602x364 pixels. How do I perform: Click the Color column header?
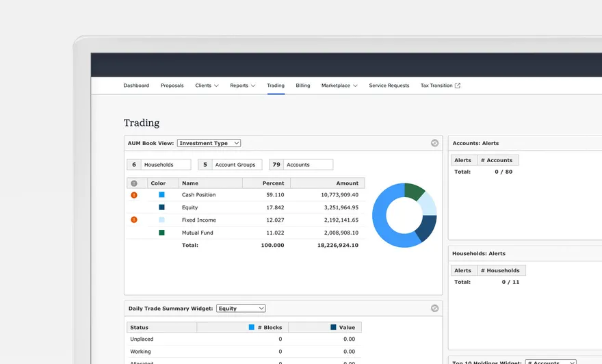(x=163, y=183)
